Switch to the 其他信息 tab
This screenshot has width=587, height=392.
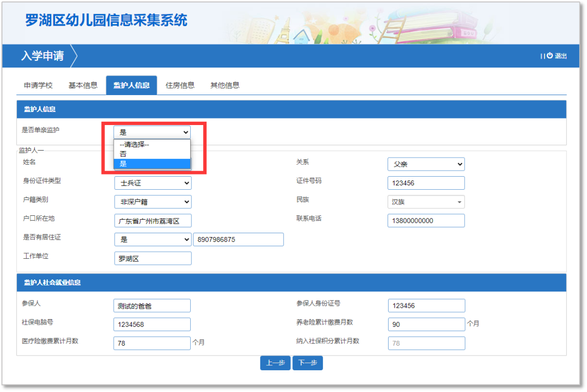(224, 85)
